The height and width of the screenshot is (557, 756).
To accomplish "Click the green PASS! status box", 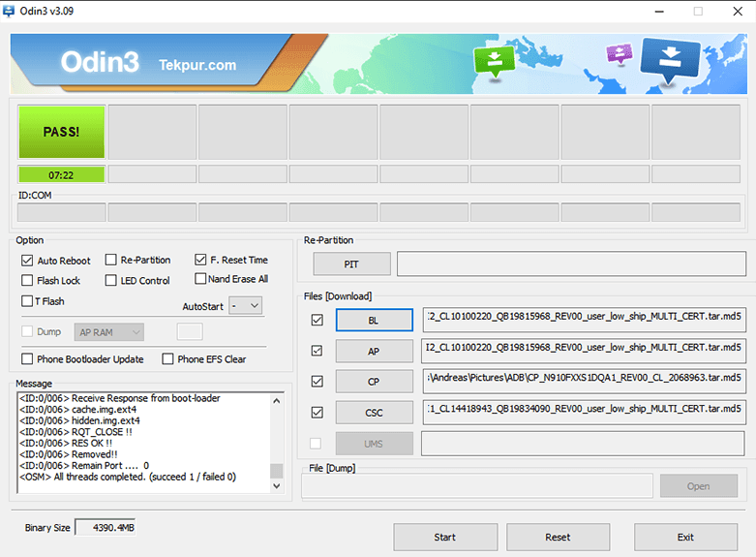I will 61,132.
